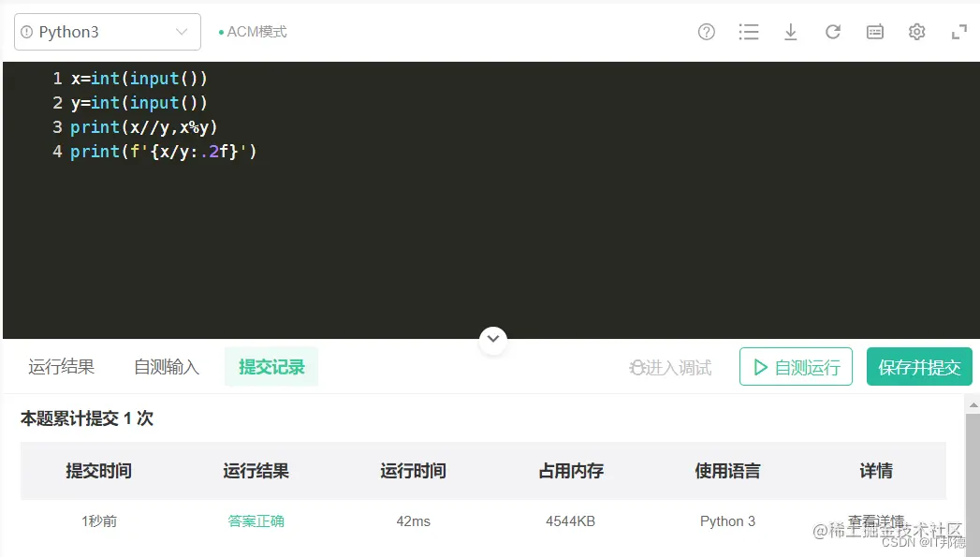Open the help question-mark icon
The height and width of the screenshot is (557, 980).
pyautogui.click(x=706, y=31)
